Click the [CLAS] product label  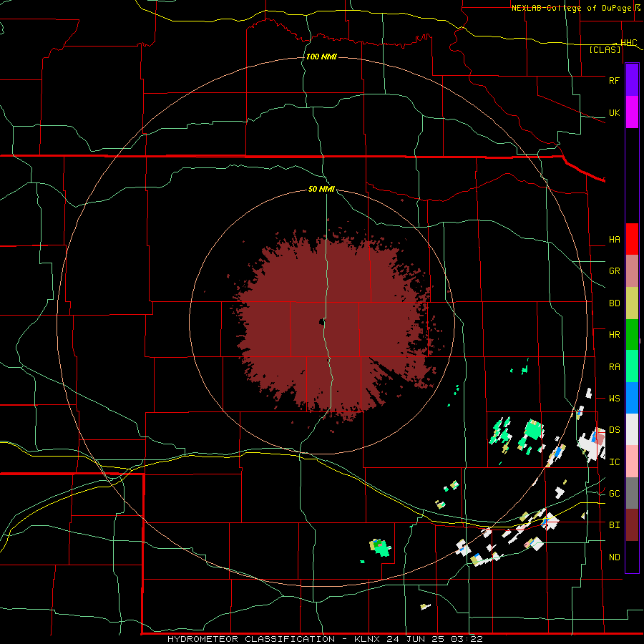605,50
